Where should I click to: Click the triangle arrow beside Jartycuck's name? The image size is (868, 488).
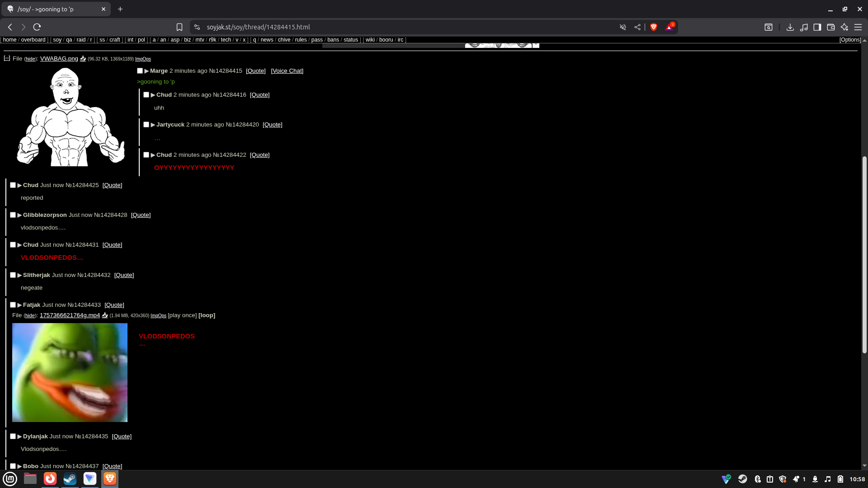tap(153, 125)
